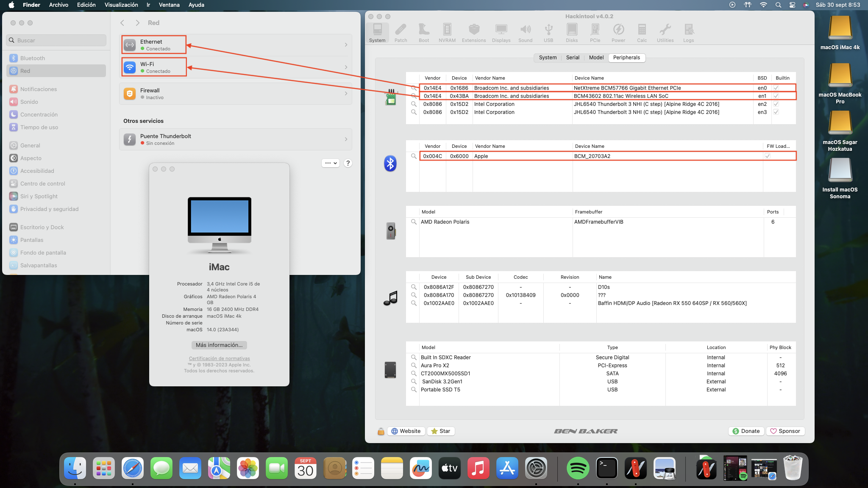The image size is (868, 488).
Task: Select the Baffin HDMI/DP Audio row
Action: coord(601,303)
